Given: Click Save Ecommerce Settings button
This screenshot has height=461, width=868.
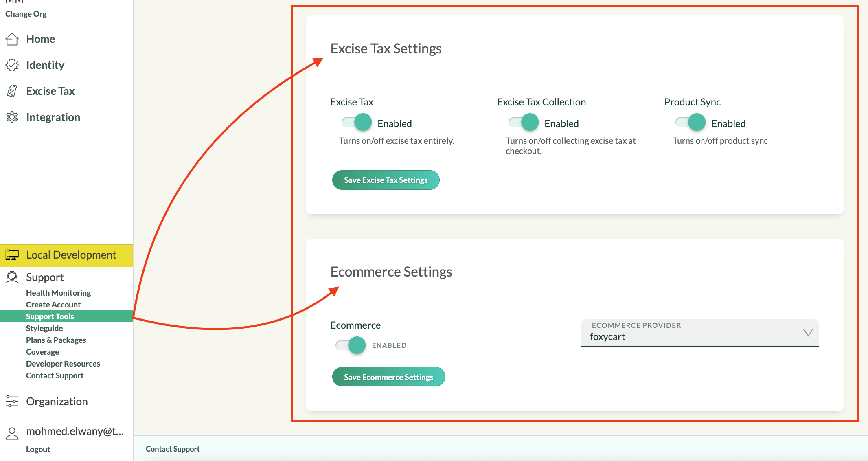Looking at the screenshot, I should point(388,377).
